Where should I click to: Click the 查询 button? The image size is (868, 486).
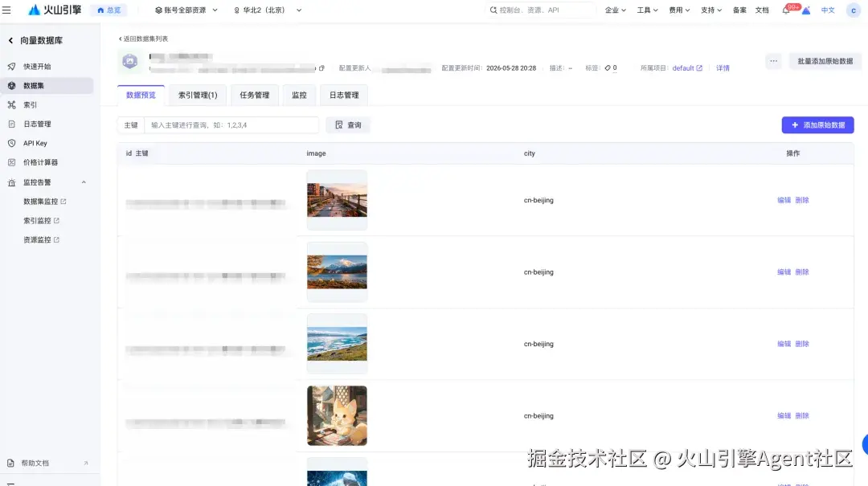[348, 125]
